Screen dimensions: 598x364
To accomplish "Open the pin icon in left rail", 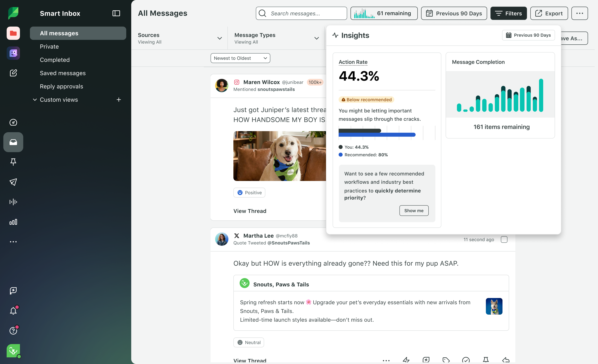I will click(13, 162).
